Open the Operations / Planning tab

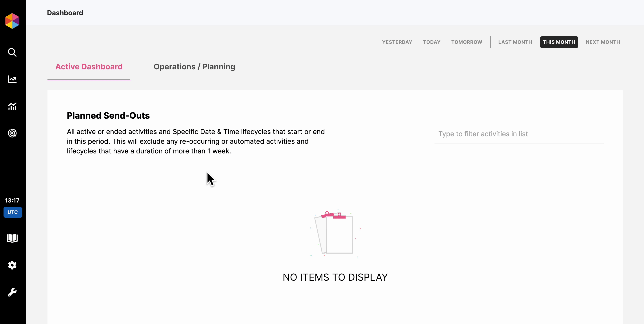(x=194, y=67)
